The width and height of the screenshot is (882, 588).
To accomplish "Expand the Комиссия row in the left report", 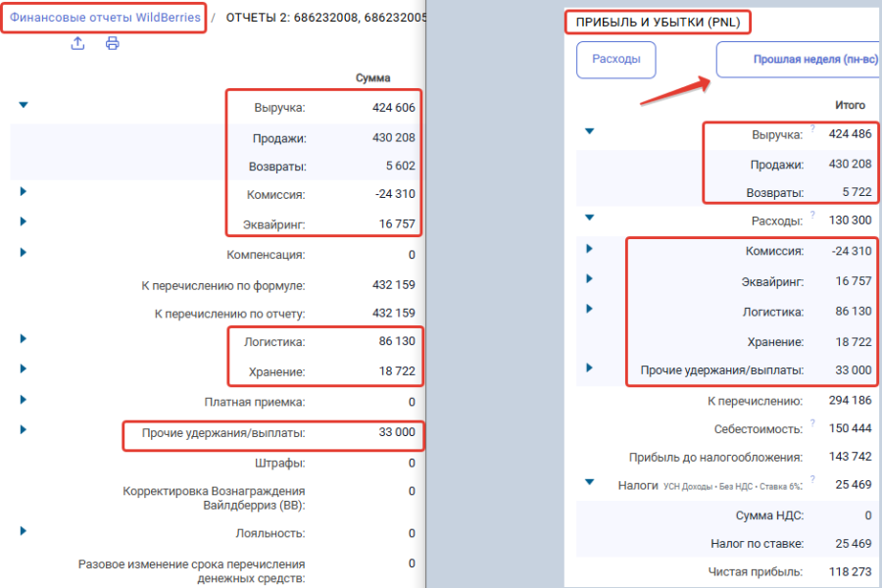I will [x=24, y=191].
